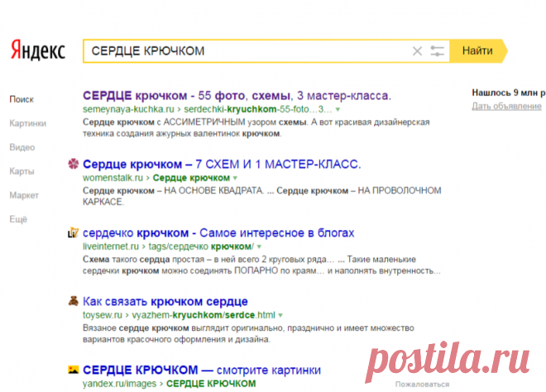Click the yandex.ru/images domain link
The height and width of the screenshot is (392, 546).
119,384
